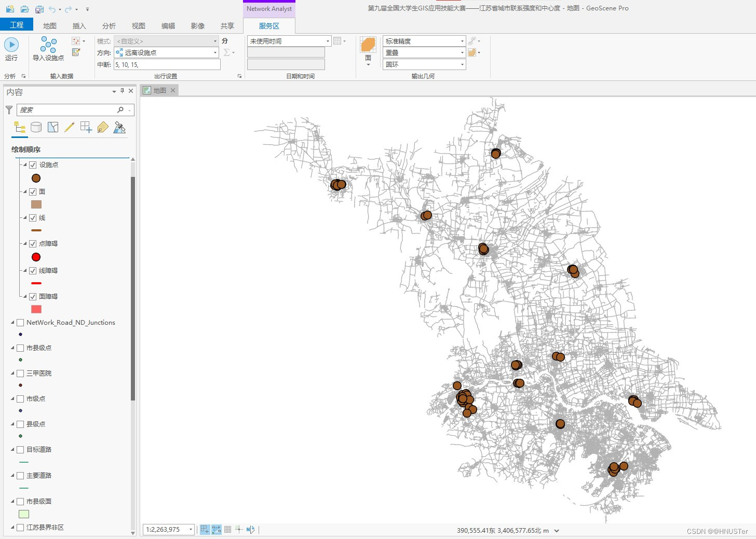This screenshot has width=756, height=539.
Task: Open the 工程 project tab
Action: (17, 25)
